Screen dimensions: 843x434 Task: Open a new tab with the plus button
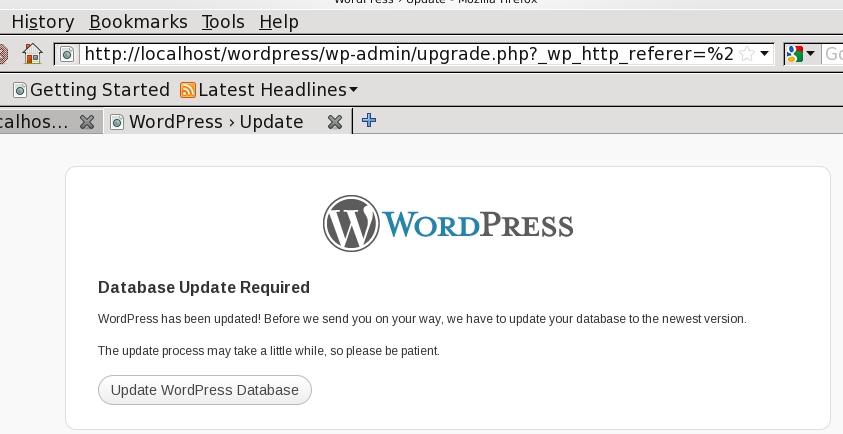[x=368, y=121]
